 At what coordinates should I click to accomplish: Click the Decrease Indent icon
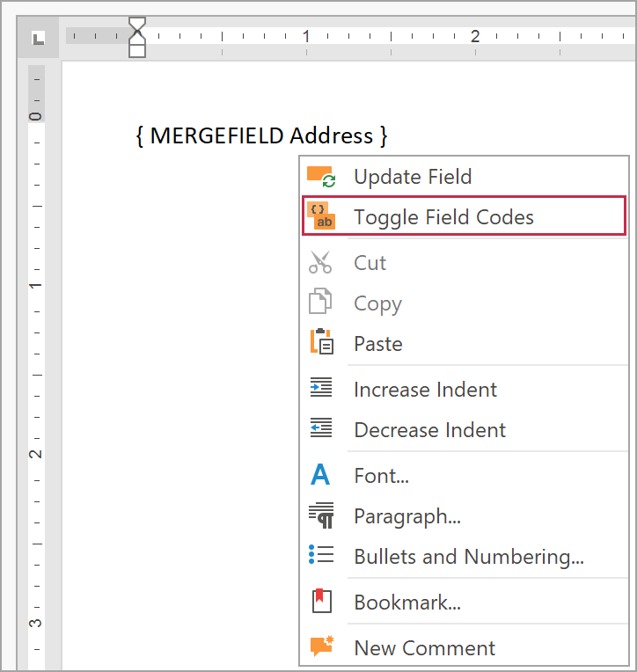coord(321,429)
